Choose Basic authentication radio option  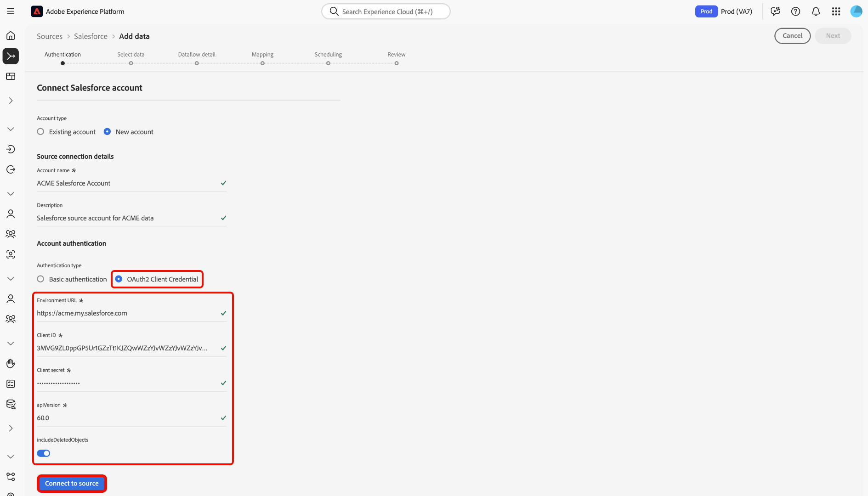point(40,279)
